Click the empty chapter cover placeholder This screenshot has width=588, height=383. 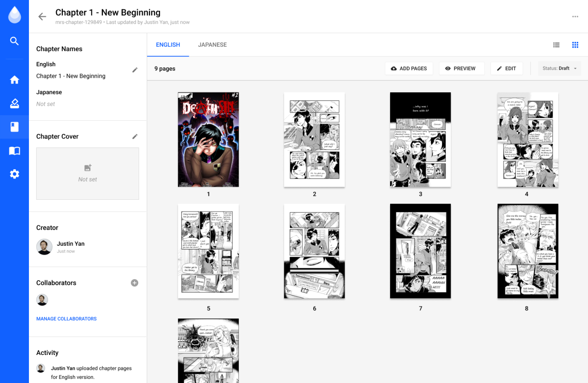[x=88, y=174]
